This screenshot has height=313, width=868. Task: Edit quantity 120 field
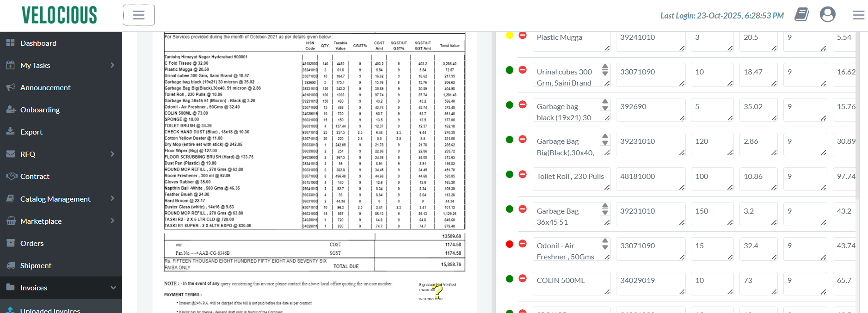[712, 144]
